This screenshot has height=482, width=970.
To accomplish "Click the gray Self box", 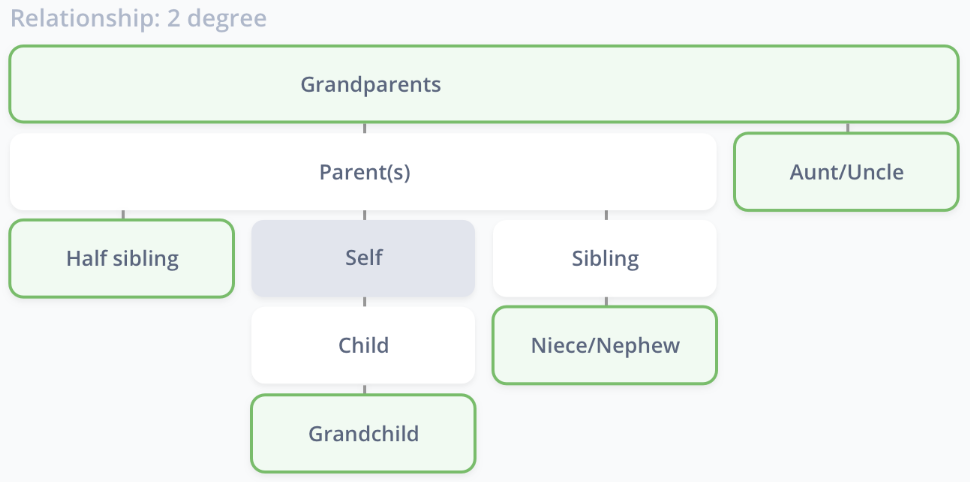I will [x=363, y=259].
